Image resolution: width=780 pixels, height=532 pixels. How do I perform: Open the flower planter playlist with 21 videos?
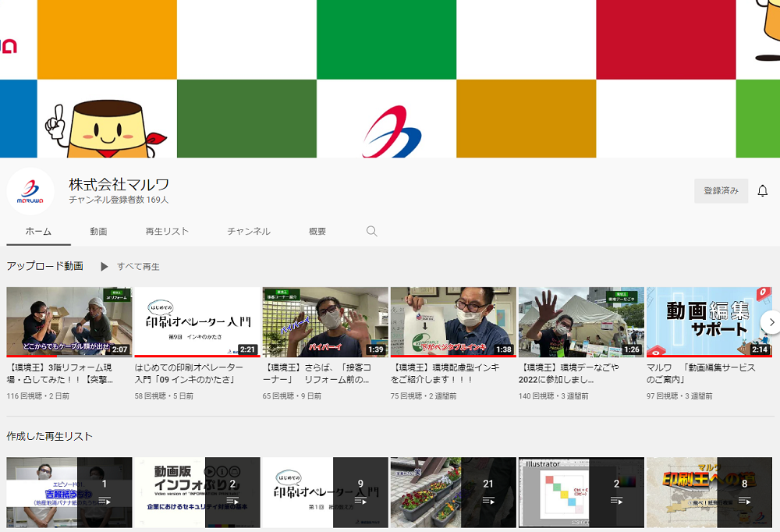[x=453, y=492]
